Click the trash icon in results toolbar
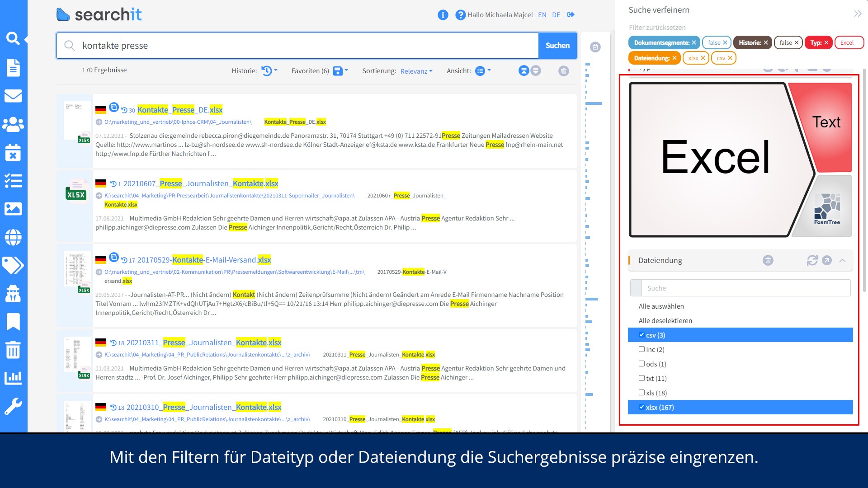 (x=563, y=71)
